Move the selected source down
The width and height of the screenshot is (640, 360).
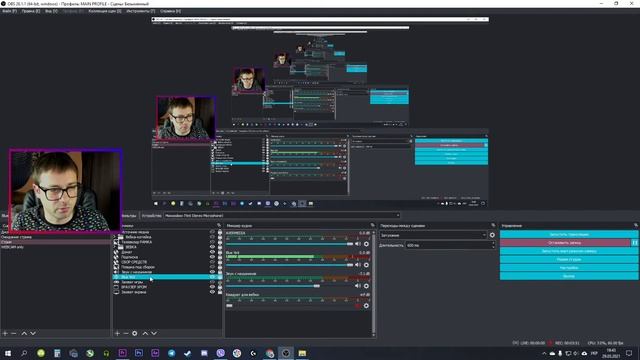(x=154, y=333)
